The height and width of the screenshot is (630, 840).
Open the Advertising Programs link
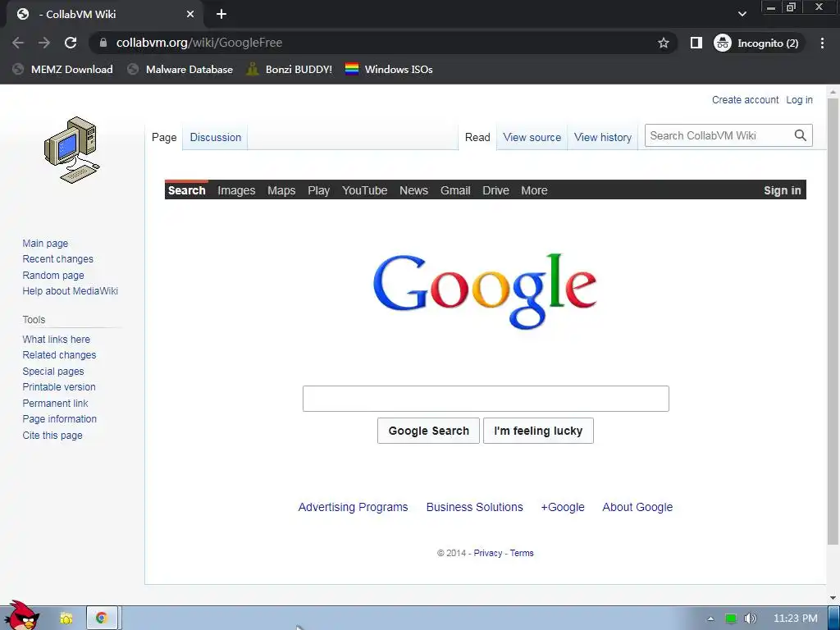coord(353,507)
